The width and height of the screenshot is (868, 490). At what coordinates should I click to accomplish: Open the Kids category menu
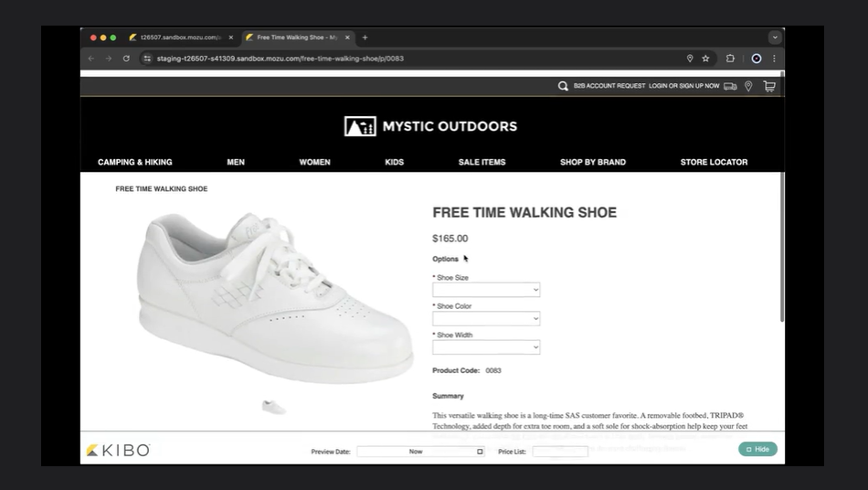394,162
